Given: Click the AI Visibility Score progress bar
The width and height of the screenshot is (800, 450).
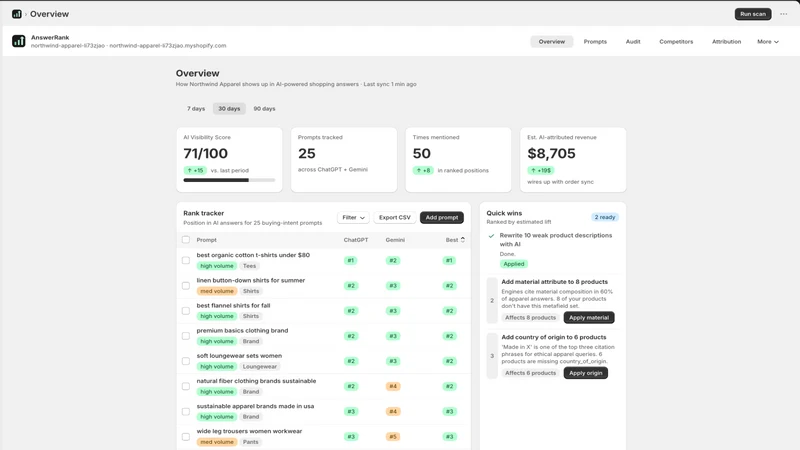Looking at the screenshot, I should (229, 180).
